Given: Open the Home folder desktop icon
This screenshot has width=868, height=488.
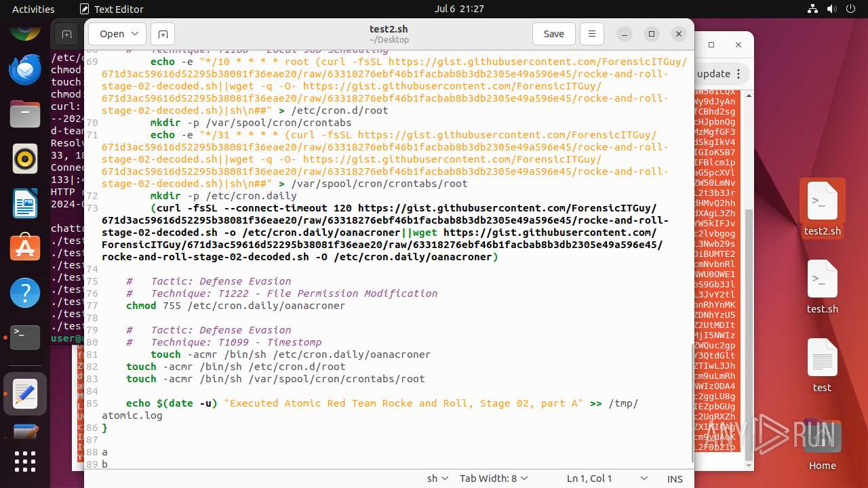Looking at the screenshot, I should pyautogui.click(x=822, y=444).
